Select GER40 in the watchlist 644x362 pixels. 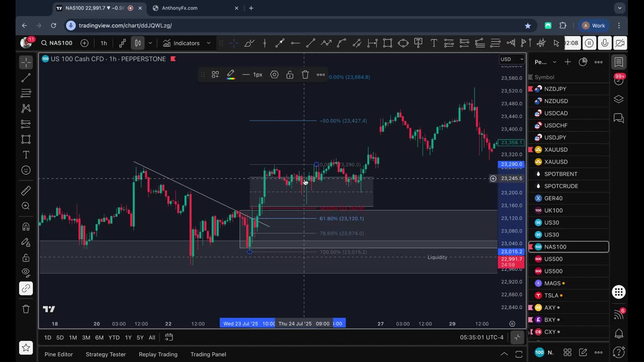click(x=569, y=198)
